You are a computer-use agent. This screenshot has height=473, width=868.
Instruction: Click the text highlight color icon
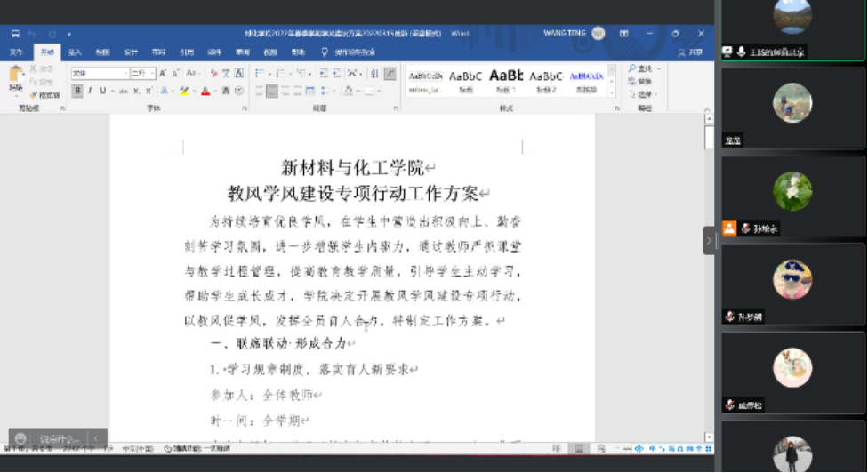click(x=184, y=91)
